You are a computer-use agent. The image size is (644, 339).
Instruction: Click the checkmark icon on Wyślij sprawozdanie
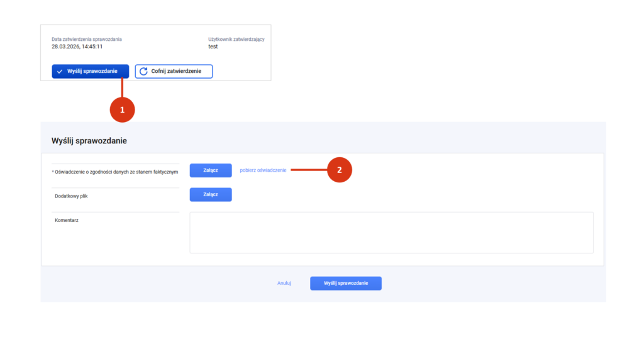(x=60, y=72)
